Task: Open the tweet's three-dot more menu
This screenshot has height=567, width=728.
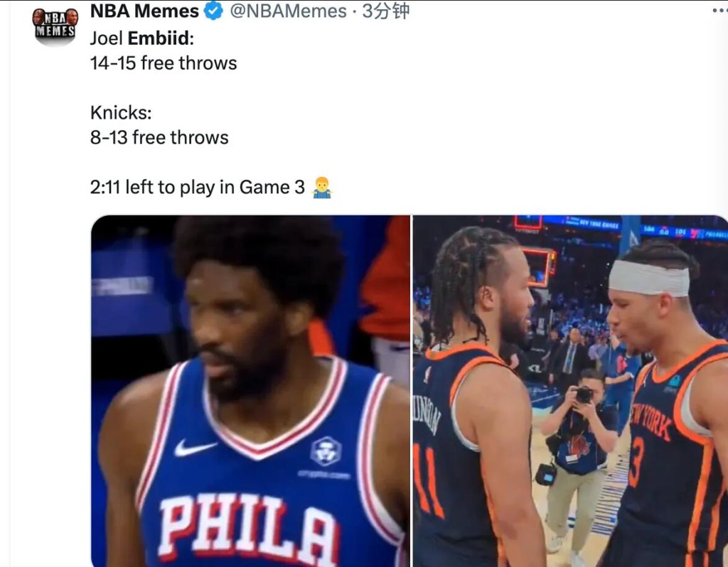Action: point(720,11)
